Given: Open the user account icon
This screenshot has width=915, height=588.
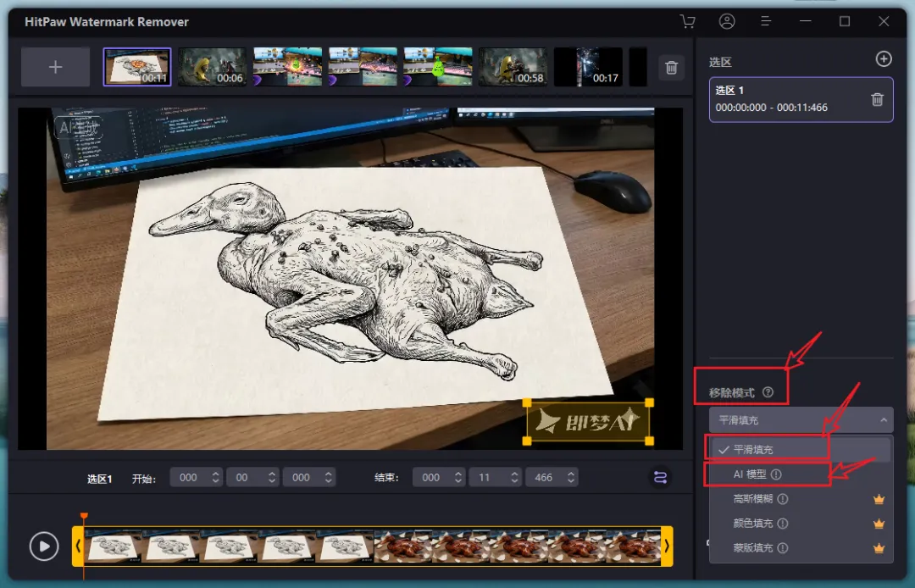Looking at the screenshot, I should point(727,21).
